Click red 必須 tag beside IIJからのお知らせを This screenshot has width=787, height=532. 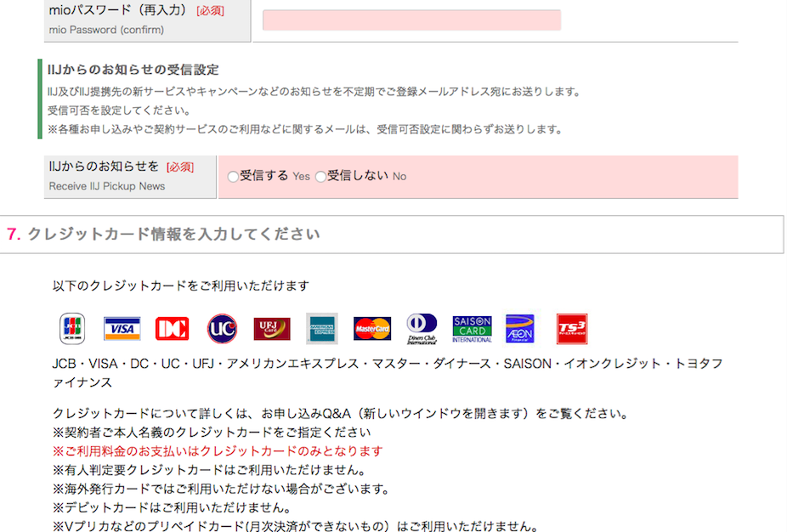point(180,167)
